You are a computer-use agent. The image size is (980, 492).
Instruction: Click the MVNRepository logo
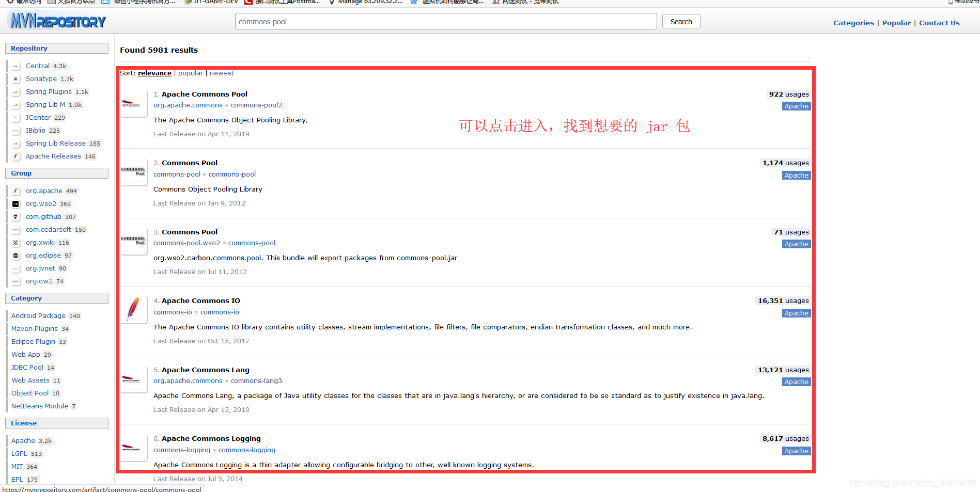pyautogui.click(x=57, y=21)
